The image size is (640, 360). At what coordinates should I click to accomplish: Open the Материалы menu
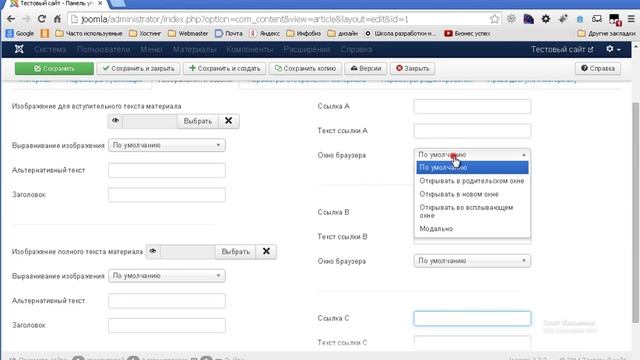[x=194, y=49]
